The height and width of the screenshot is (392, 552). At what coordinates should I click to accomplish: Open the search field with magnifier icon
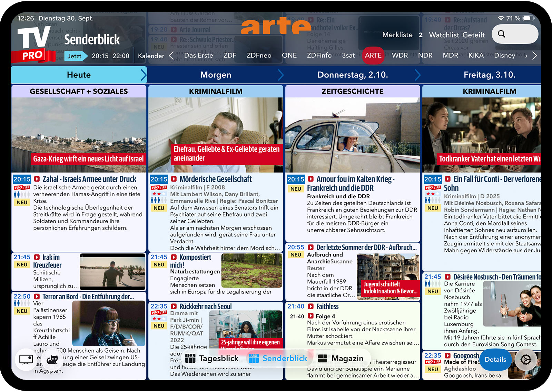pos(514,34)
